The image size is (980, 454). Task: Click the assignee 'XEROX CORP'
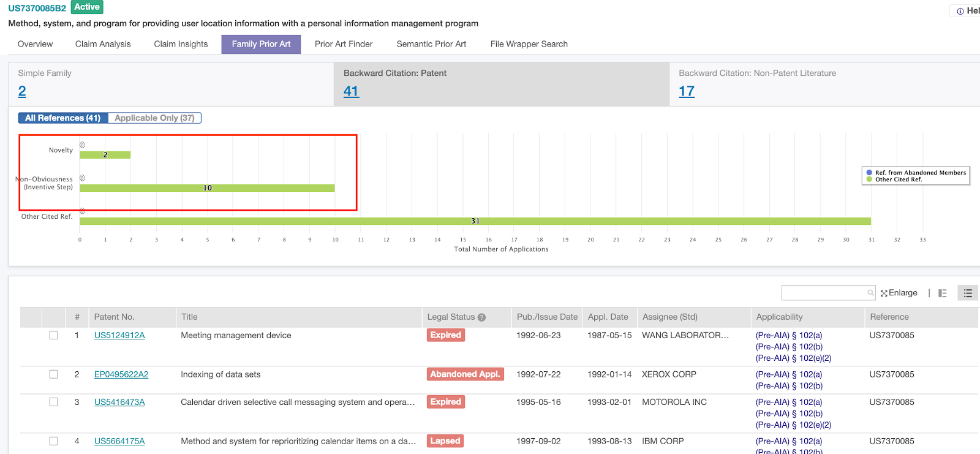coord(669,374)
